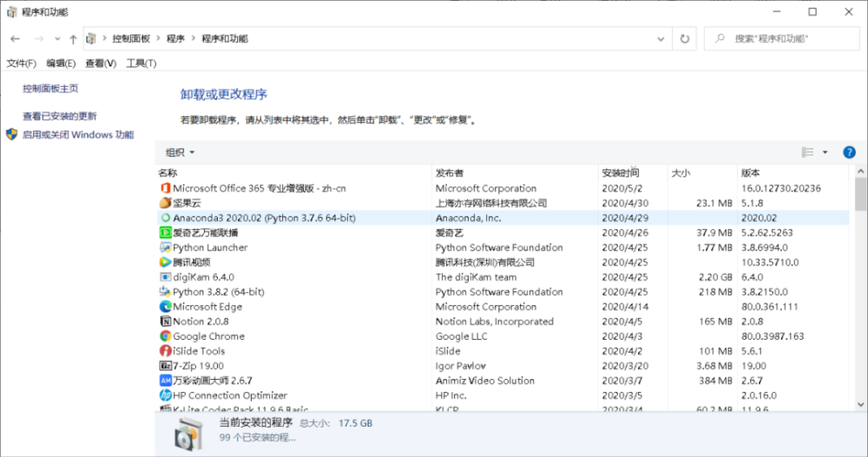Click install date 2020/4/14
Image resolution: width=868 pixels, height=457 pixels.
click(625, 306)
